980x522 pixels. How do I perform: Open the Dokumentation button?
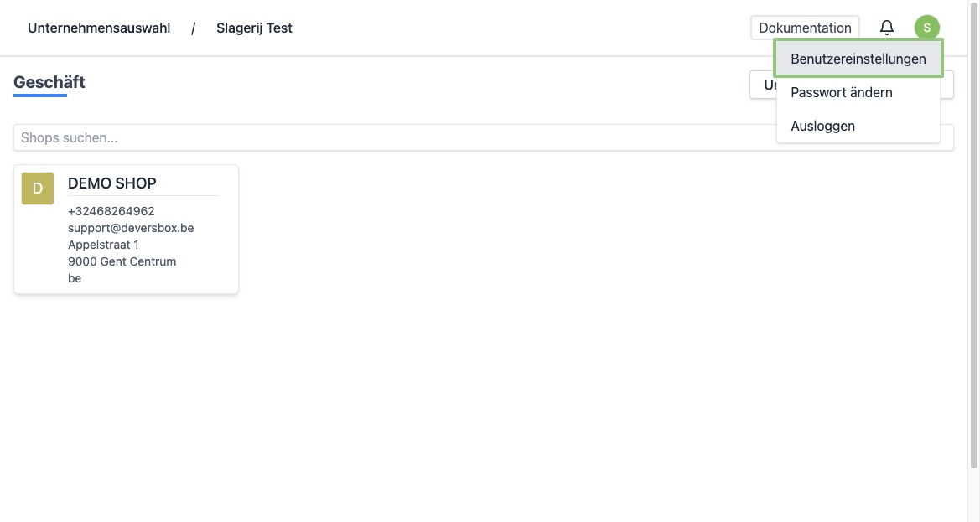tap(805, 28)
